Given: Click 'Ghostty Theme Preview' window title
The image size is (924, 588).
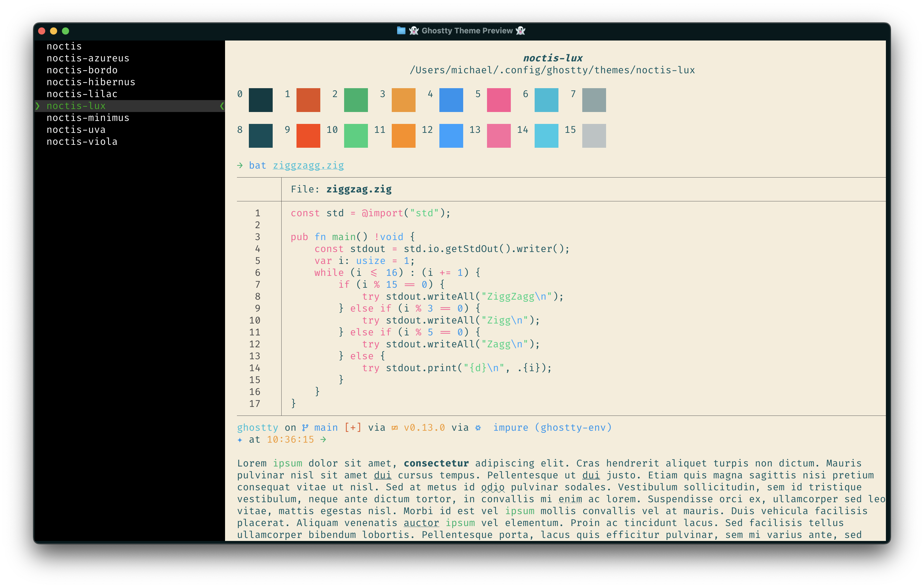Looking at the screenshot, I should (467, 30).
